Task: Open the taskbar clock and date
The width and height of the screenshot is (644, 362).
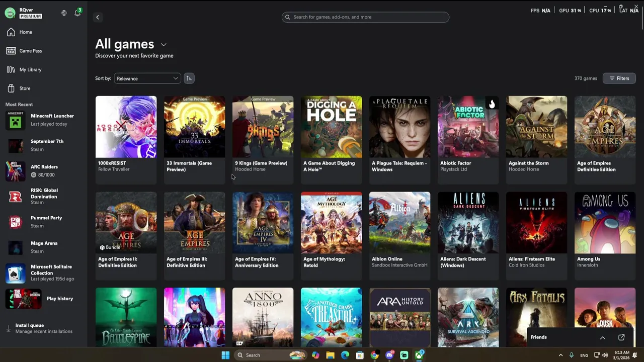Action: [621, 355]
